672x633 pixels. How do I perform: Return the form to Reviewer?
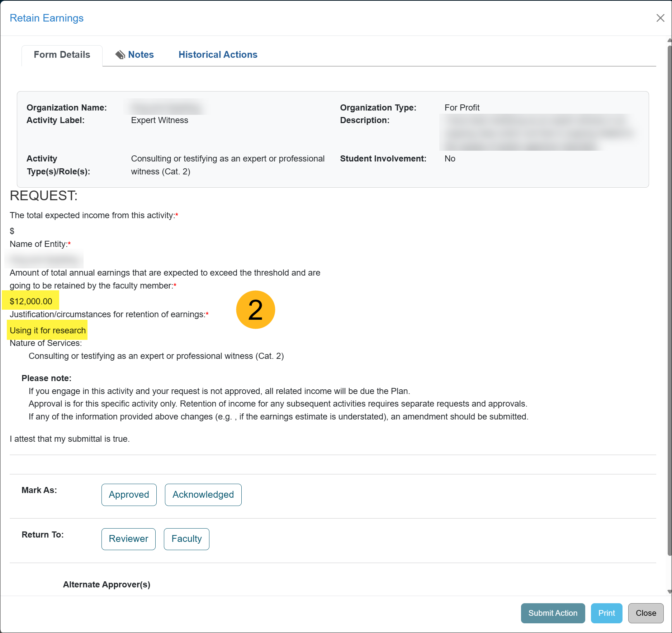128,539
